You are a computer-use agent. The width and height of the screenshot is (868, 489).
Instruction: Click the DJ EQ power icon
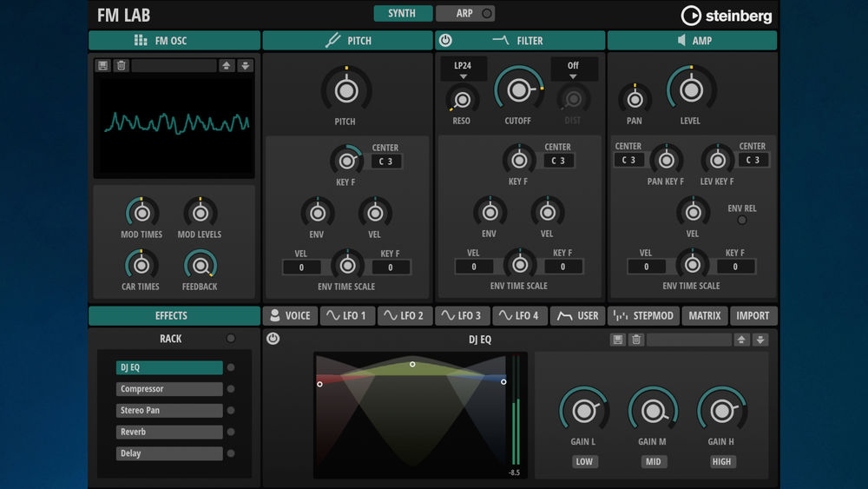click(x=273, y=339)
